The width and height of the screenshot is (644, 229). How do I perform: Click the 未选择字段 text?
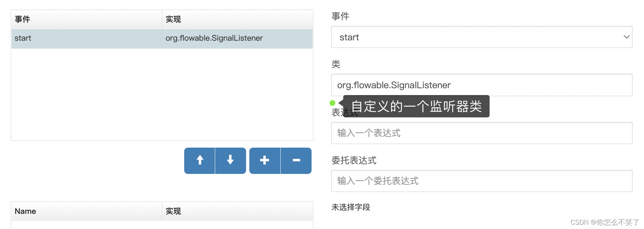point(351,207)
